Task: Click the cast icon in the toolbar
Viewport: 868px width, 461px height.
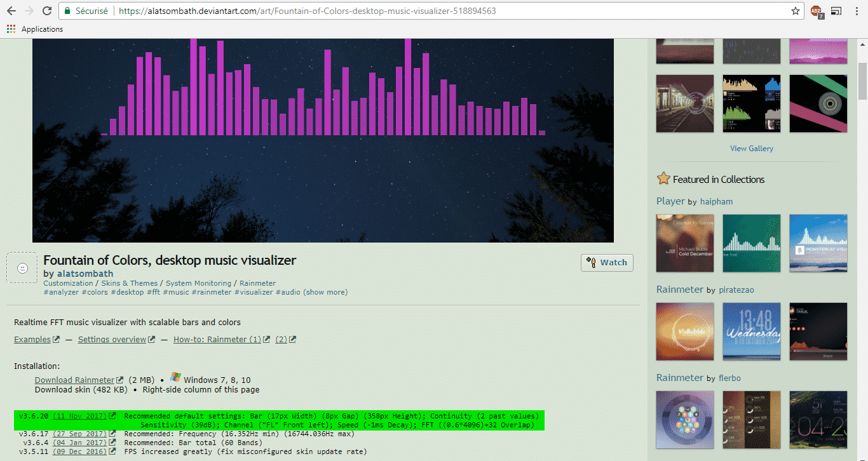Action: point(836,11)
